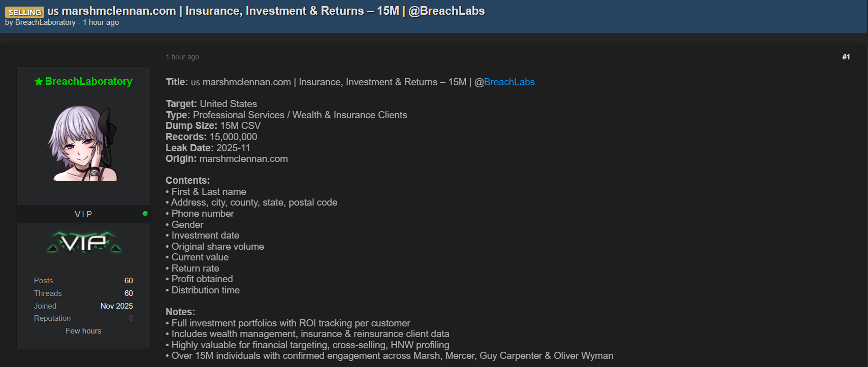Viewport: 868px width, 367px height.
Task: Click the SELLING prefix badge
Action: 24,12
